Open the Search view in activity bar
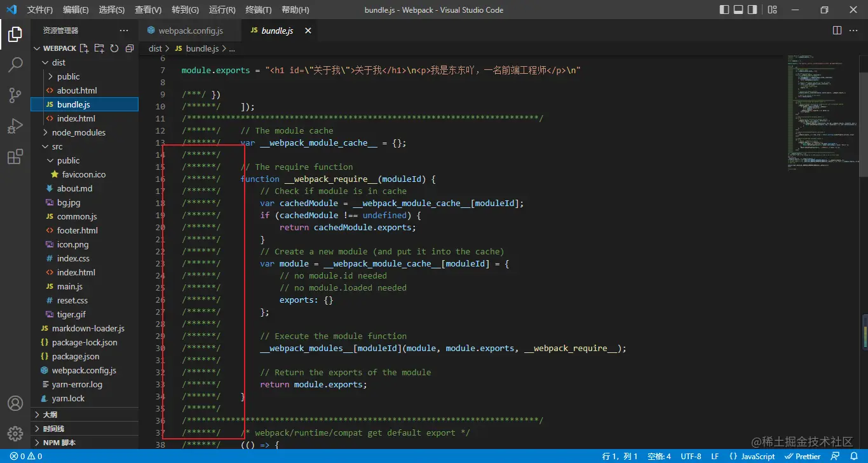The width and height of the screenshot is (868, 463). pos(15,65)
